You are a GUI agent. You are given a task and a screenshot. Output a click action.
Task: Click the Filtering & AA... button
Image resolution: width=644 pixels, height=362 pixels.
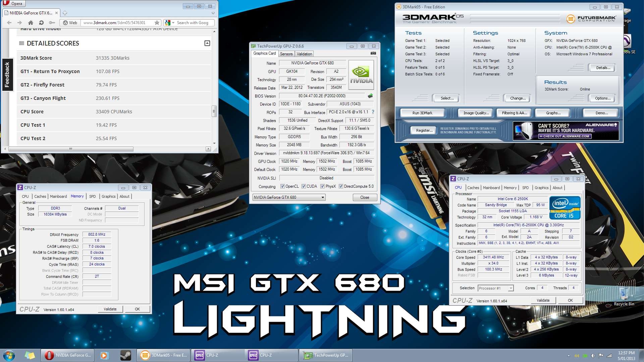pos(515,113)
